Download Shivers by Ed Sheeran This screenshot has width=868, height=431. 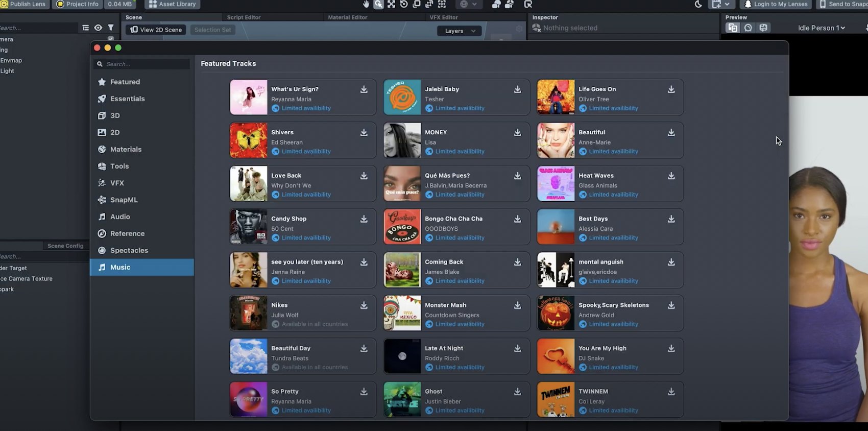click(x=364, y=132)
